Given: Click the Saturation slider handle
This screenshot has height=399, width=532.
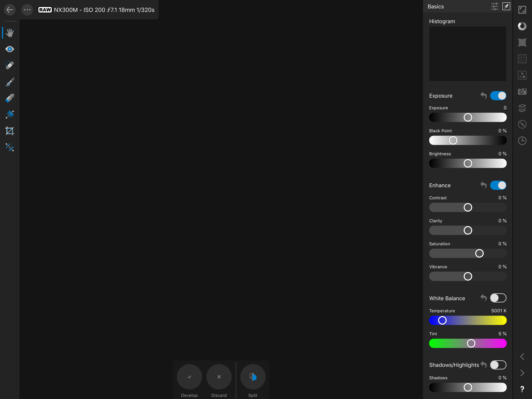Looking at the screenshot, I should [x=479, y=253].
